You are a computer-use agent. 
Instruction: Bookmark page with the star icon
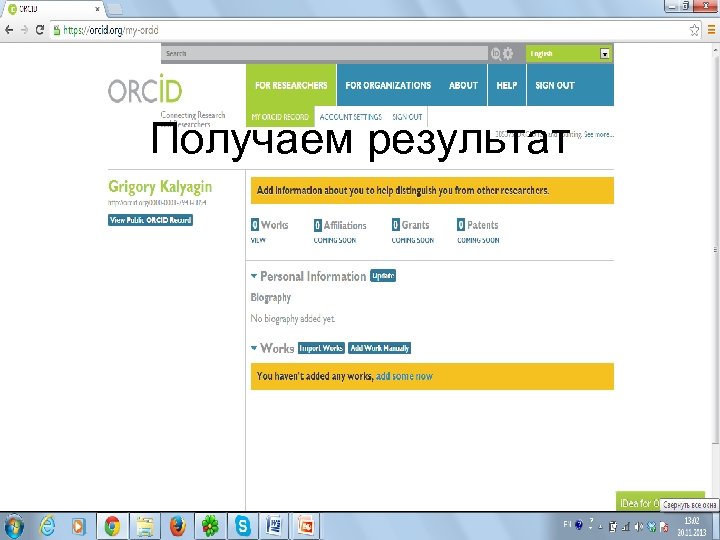694,30
